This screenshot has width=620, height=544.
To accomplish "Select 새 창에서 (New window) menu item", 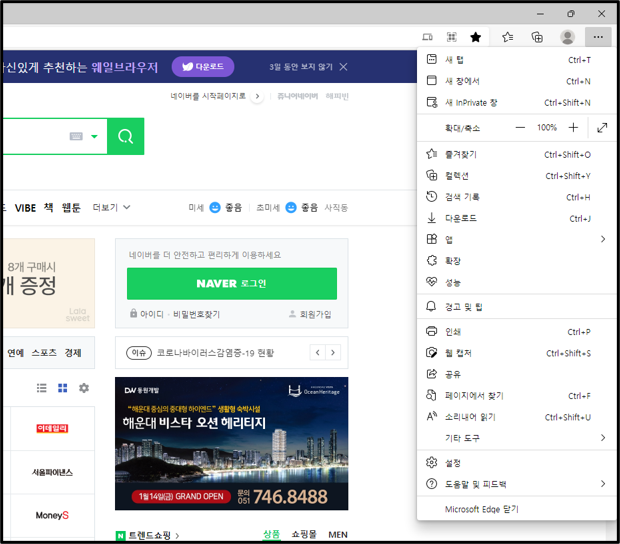I will tap(516, 81).
